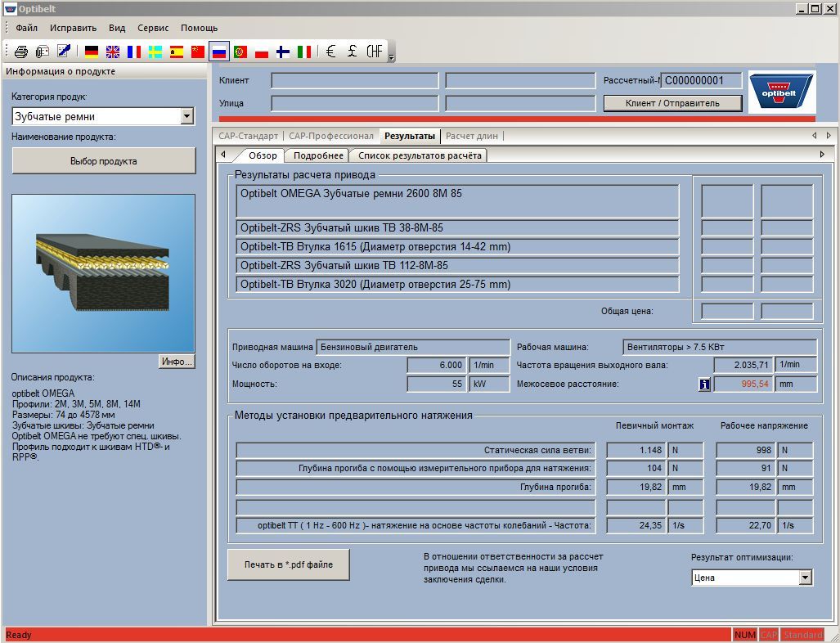Select the Pound sterling currency icon
This screenshot has height=643, width=840.
(x=352, y=52)
